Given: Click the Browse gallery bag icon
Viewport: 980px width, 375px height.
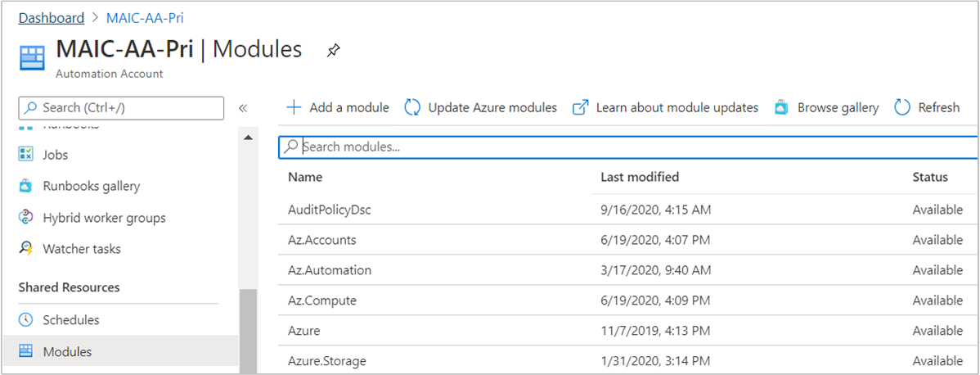Looking at the screenshot, I should coord(781,107).
